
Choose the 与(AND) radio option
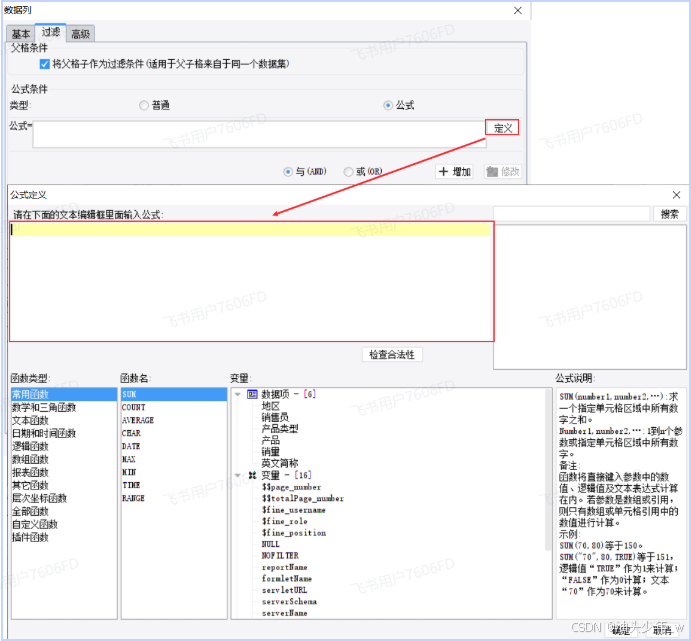click(x=288, y=172)
